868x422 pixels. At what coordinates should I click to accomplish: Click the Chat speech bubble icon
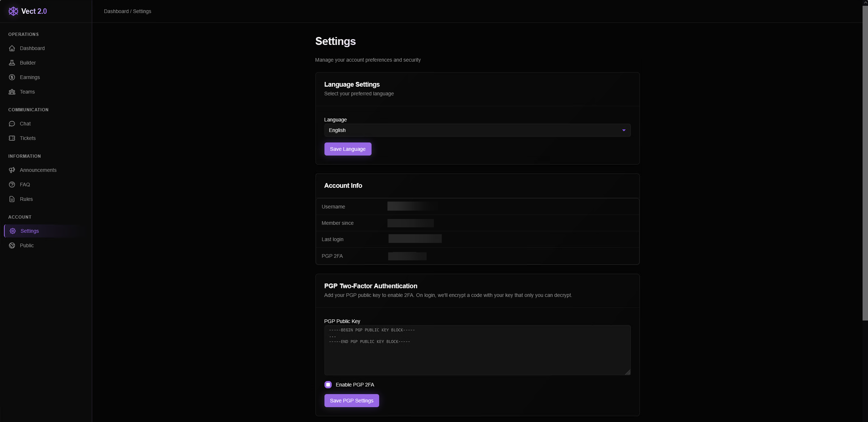(12, 123)
